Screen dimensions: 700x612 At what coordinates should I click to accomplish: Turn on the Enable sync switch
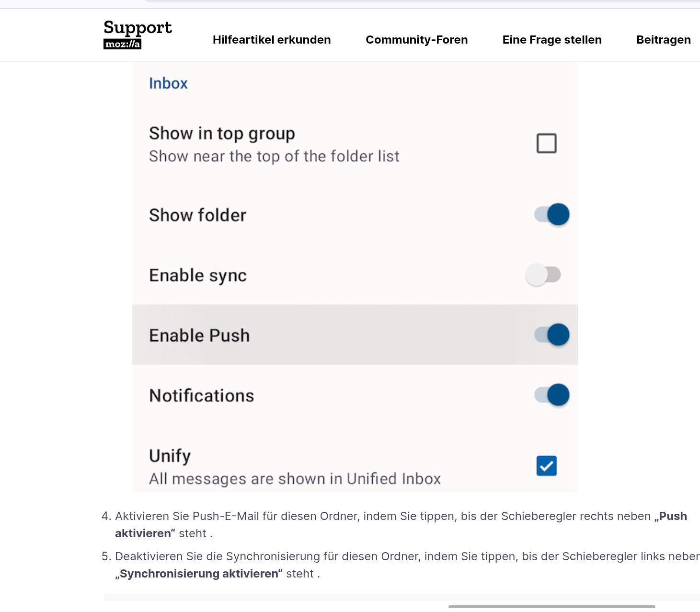(x=543, y=275)
